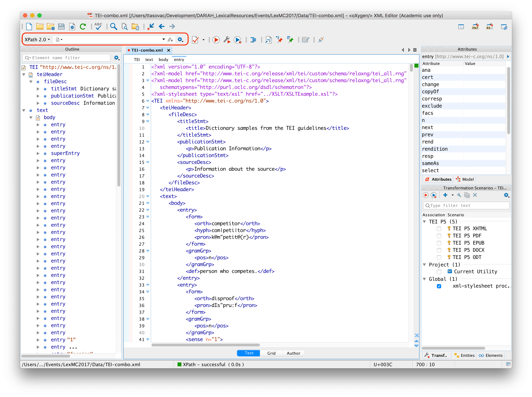Image resolution: width=532 pixels, height=397 pixels.
Task: Collapse the teiHeader node in Outline
Action: pyautogui.click(x=24, y=74)
